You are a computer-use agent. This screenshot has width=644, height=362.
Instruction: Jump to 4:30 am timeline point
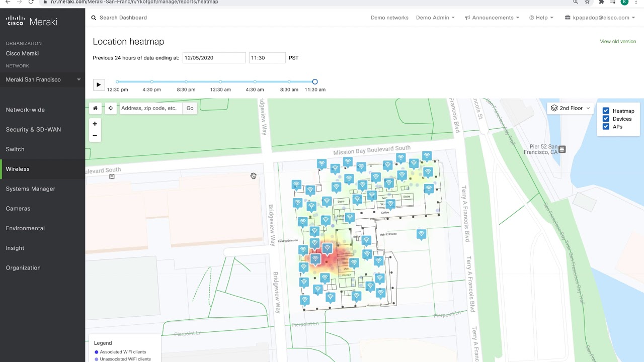click(255, 81)
